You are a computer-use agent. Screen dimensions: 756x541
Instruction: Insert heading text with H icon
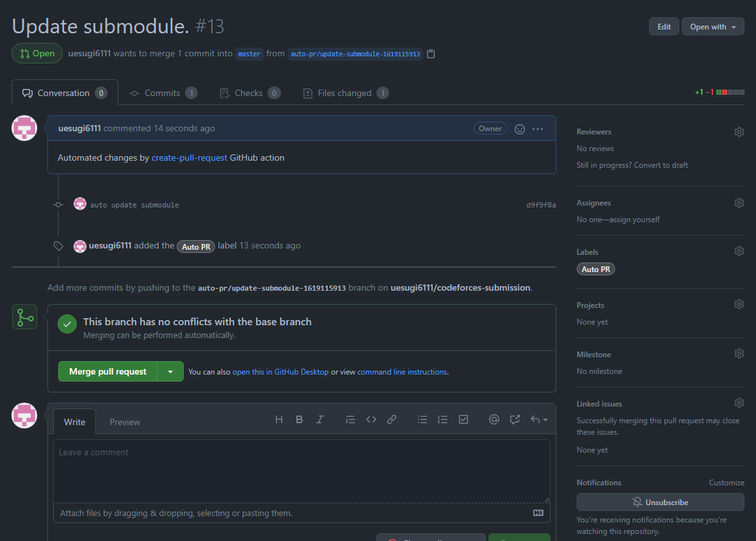[278, 419]
